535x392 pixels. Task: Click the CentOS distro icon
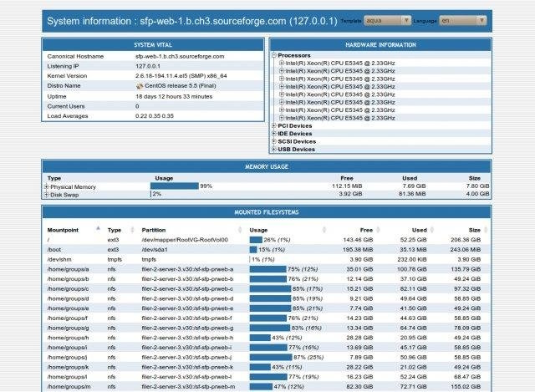[x=140, y=85]
